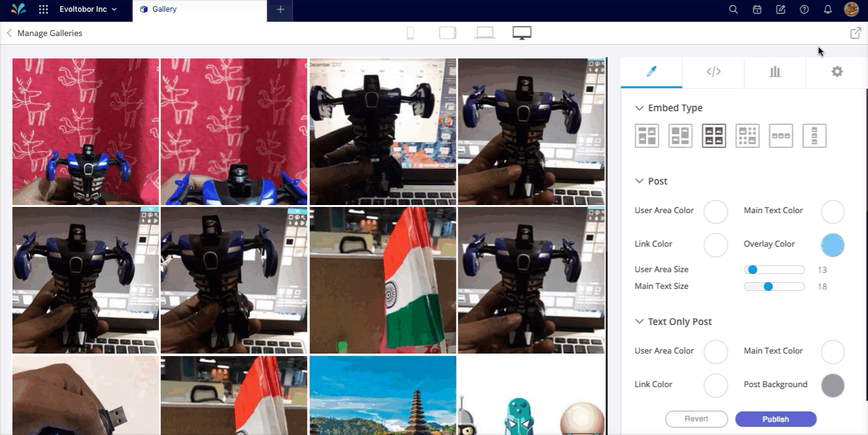The image size is (868, 435).
Task: Add a new tab with plus
Action: (x=280, y=9)
